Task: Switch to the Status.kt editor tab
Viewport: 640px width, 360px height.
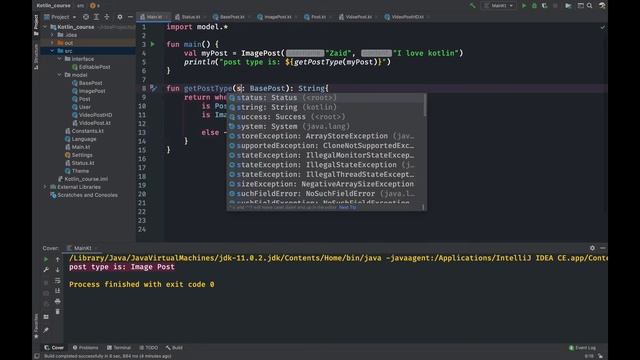Action: (x=190, y=17)
